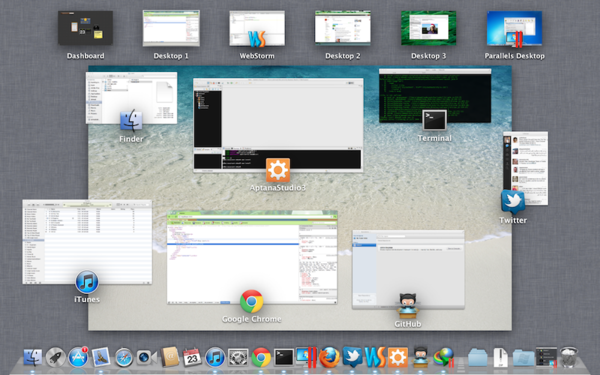Image resolution: width=600 pixels, height=375 pixels.
Task: Select the Terminal window preview
Action: point(435,96)
